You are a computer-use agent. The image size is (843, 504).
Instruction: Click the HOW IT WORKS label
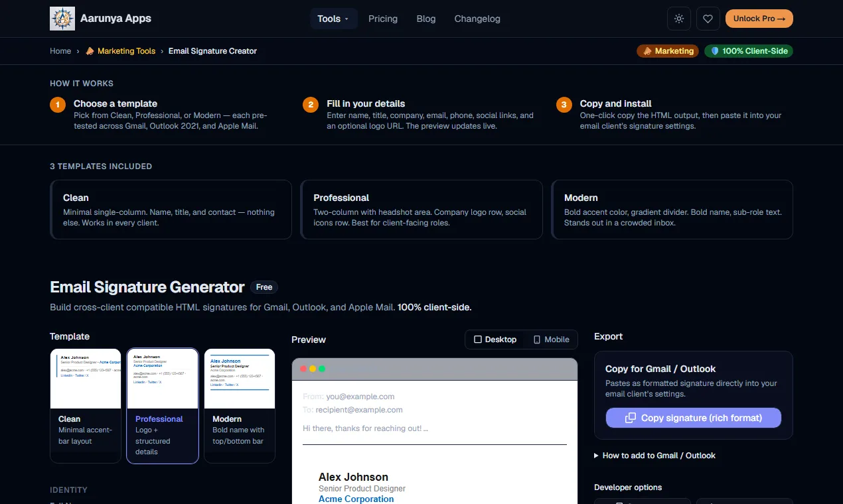pos(82,84)
